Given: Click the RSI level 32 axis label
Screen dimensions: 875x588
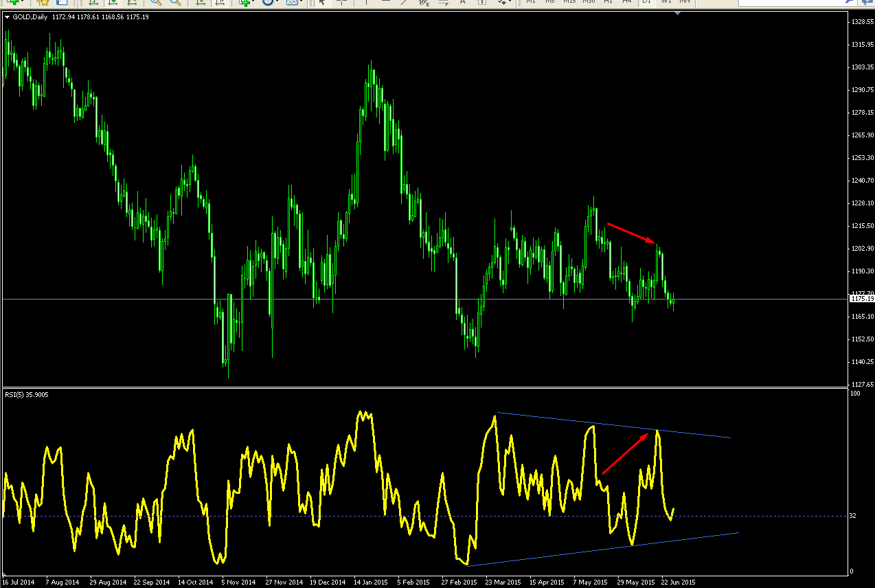Looking at the screenshot, I should click(854, 516).
